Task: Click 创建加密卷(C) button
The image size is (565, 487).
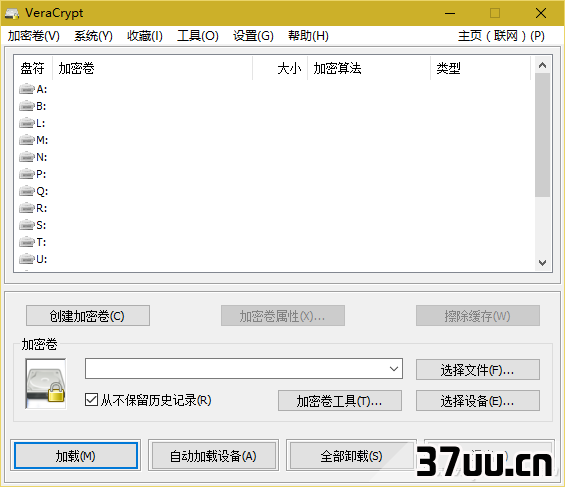Action: pyautogui.click(x=88, y=316)
